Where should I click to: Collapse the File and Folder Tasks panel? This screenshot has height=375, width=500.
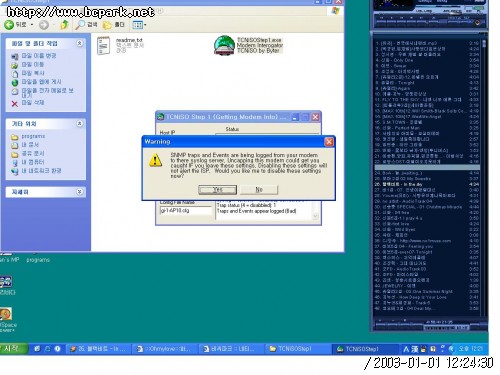click(79, 43)
